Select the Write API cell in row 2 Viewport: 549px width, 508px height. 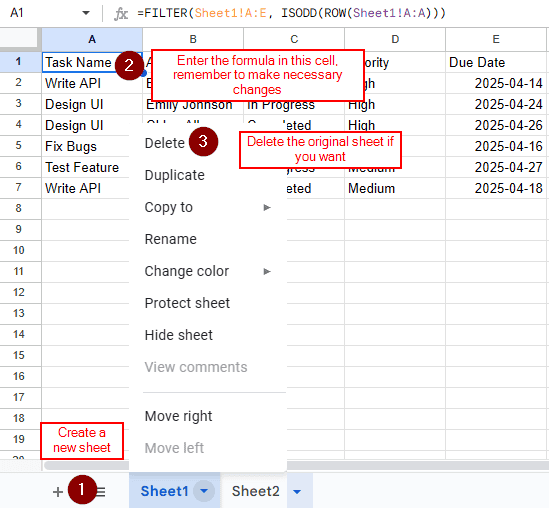(x=92, y=83)
